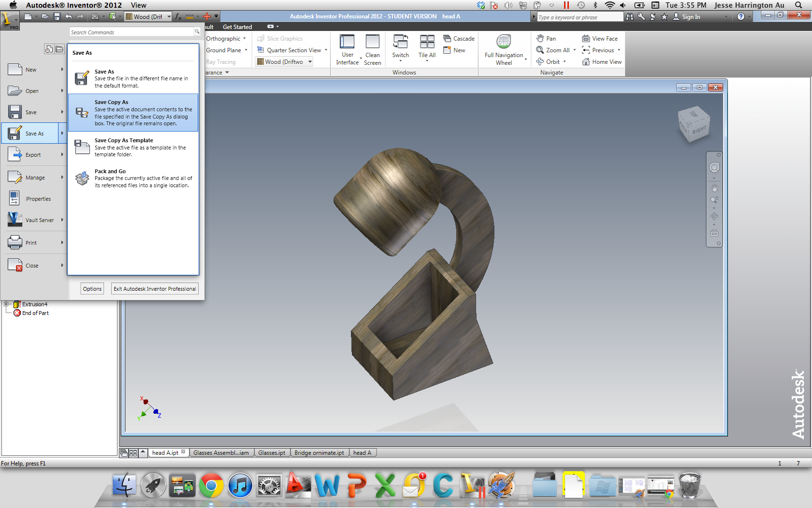Toggle Recent Documents view icon
The width and height of the screenshot is (812, 508).
point(49,49)
